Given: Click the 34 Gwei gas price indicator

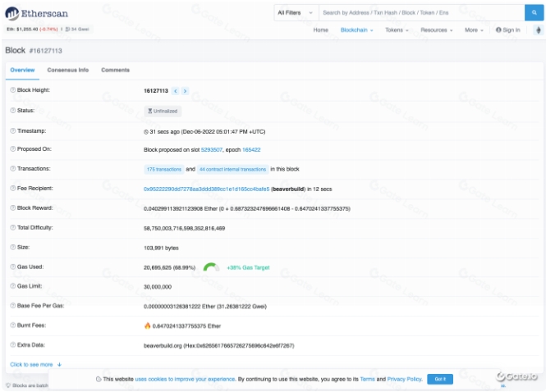Looking at the screenshot, I should [x=77, y=30].
